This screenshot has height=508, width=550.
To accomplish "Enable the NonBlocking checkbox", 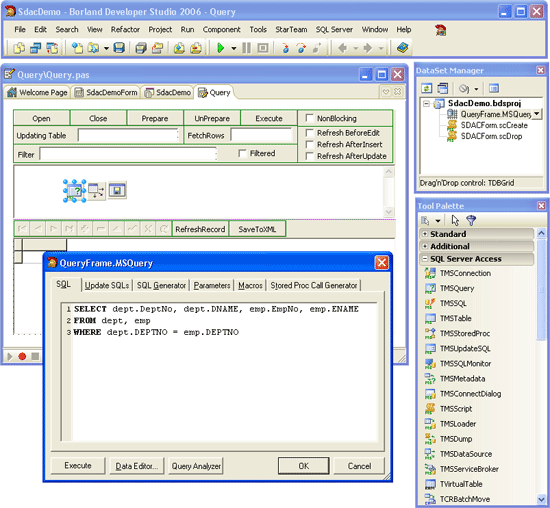I will click(x=309, y=118).
